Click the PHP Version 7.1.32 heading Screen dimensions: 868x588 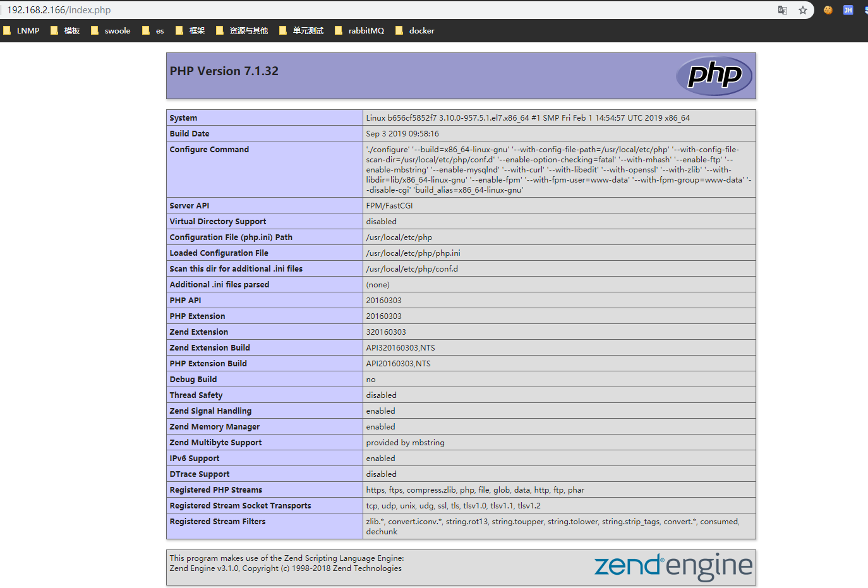point(224,71)
